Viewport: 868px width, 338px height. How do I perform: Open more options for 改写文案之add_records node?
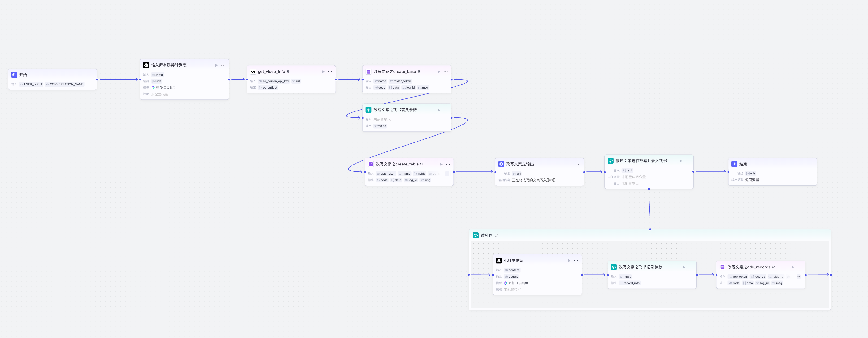[800, 267]
